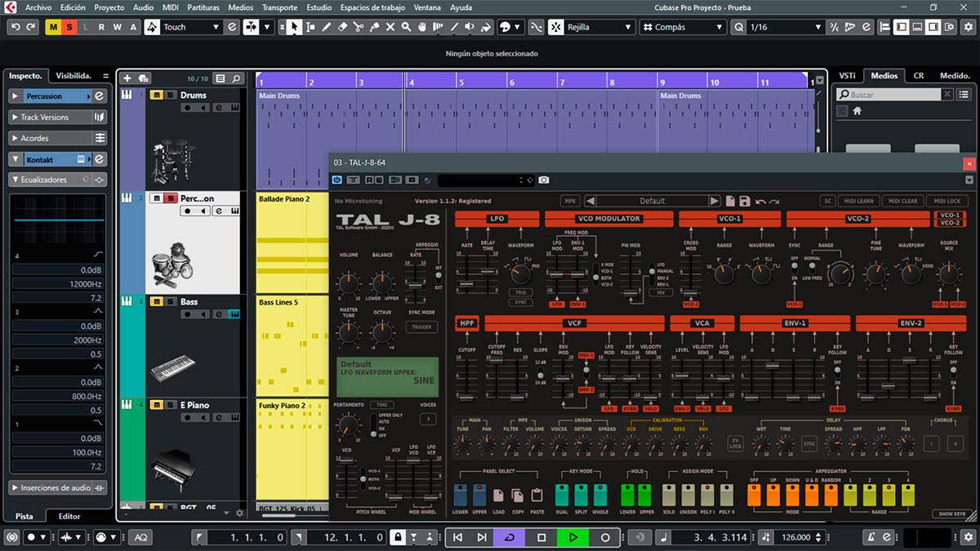Viewport: 980px width, 551px height.
Task: Toggle global Mute M button in toolbar
Action: point(54,27)
